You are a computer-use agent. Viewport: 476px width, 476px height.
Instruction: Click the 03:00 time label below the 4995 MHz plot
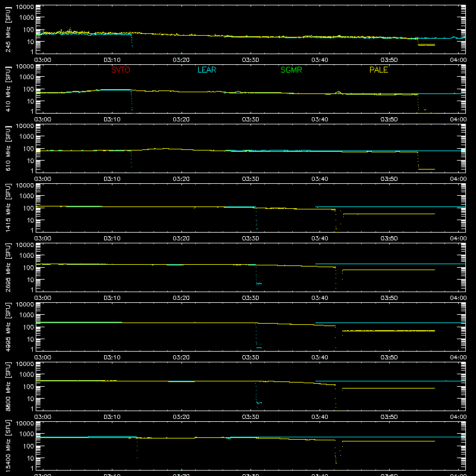(x=43, y=358)
